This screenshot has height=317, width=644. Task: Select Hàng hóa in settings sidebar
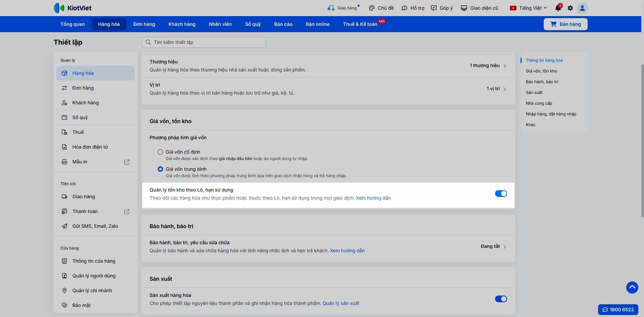click(x=96, y=73)
